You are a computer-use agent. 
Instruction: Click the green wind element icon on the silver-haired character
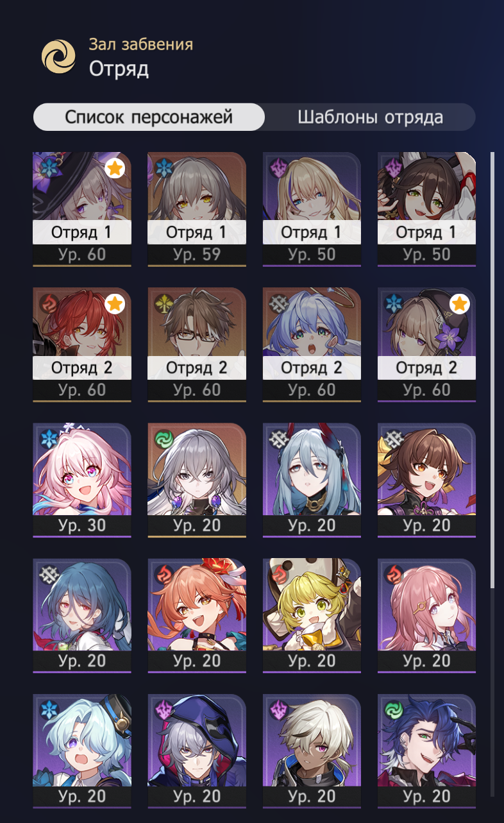164,439
